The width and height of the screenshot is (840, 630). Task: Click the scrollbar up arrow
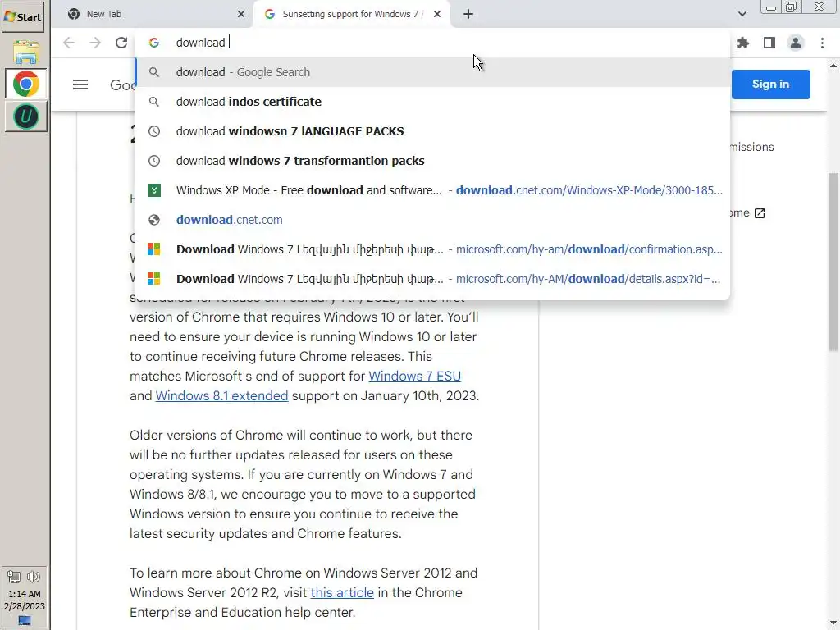(x=833, y=66)
